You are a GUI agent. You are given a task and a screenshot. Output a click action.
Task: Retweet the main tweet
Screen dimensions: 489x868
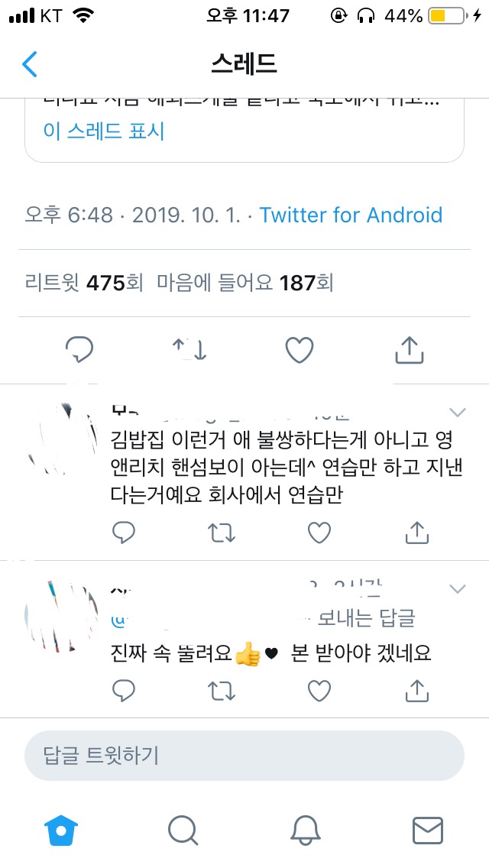point(189,350)
